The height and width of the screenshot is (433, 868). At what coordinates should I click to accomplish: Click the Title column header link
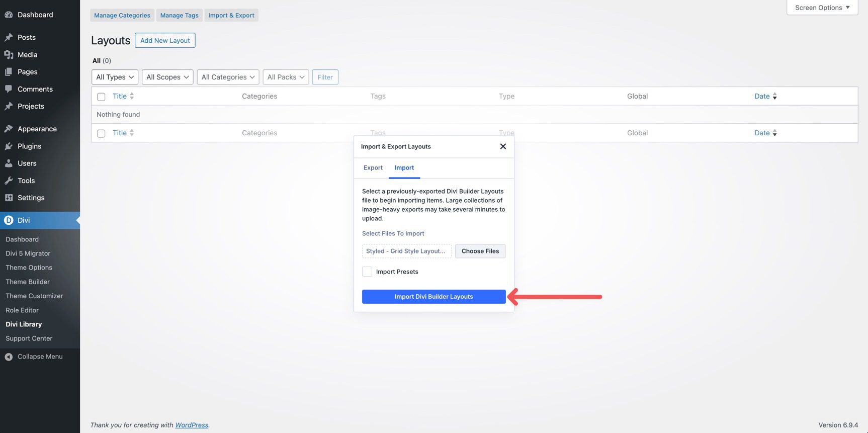tap(120, 96)
